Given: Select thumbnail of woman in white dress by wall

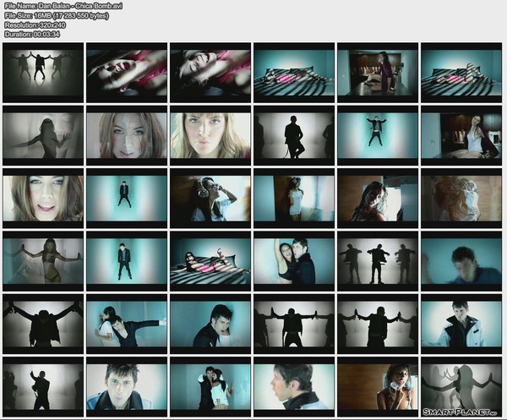Looking at the screenshot, I should coord(294,199).
